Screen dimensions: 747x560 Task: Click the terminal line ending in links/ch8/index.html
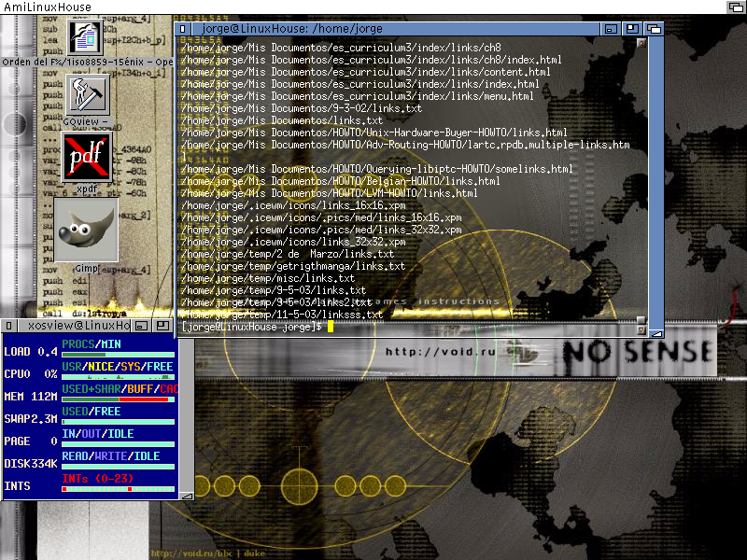point(371,60)
